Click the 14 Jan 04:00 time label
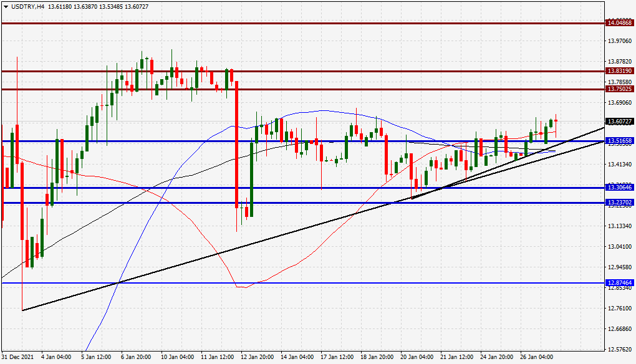636x364 pixels. (x=297, y=357)
